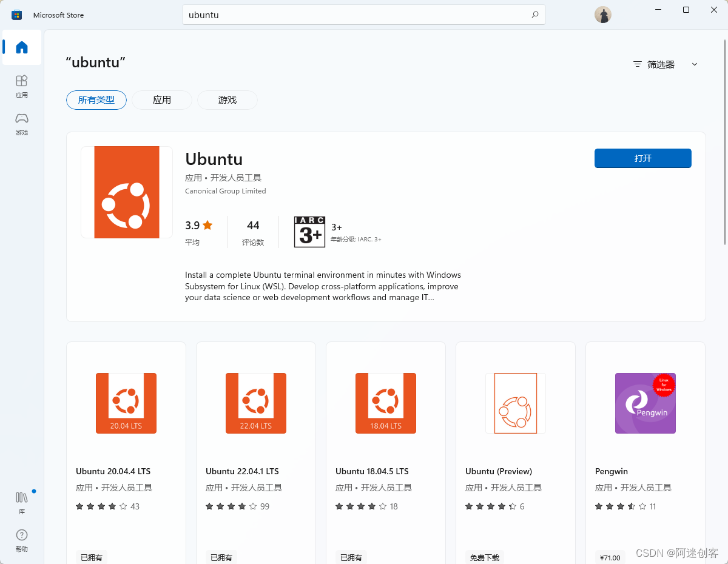Image resolution: width=728 pixels, height=564 pixels.
Task: Click the Microsoft Store logo
Action: click(15, 14)
